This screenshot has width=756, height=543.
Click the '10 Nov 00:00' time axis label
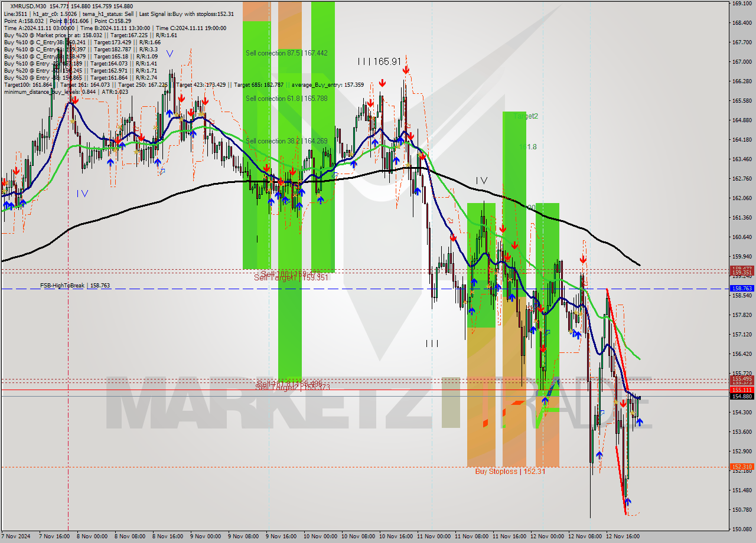[320, 537]
